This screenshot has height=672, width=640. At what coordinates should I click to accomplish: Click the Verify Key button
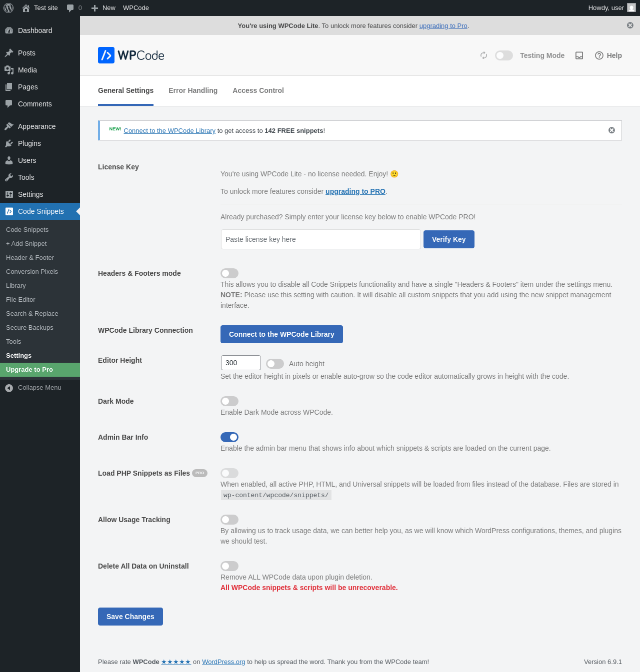pos(448,239)
